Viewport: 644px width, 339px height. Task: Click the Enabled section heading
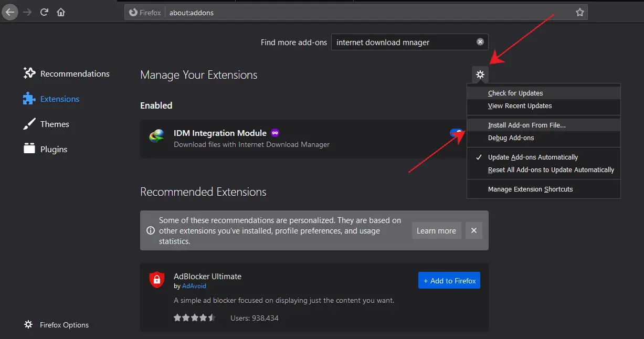[156, 105]
